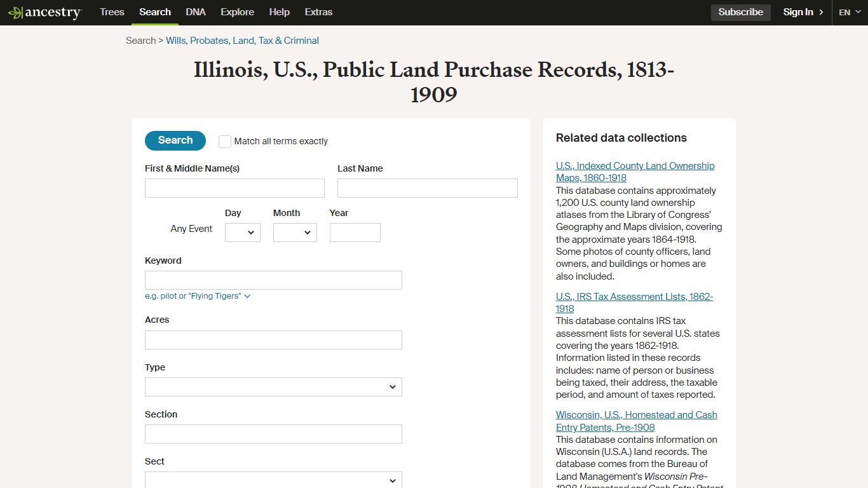The width and height of the screenshot is (868, 488).
Task: Open the Trees menu
Action: tap(112, 12)
